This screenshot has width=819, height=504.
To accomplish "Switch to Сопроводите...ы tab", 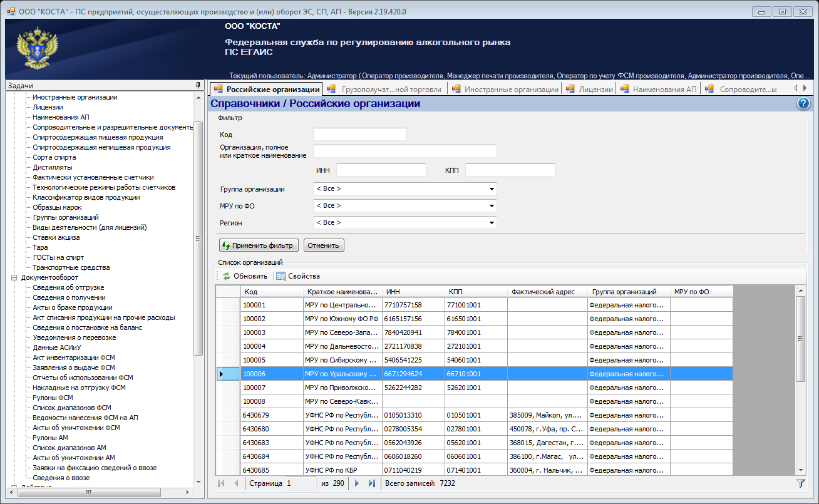I will pyautogui.click(x=742, y=90).
